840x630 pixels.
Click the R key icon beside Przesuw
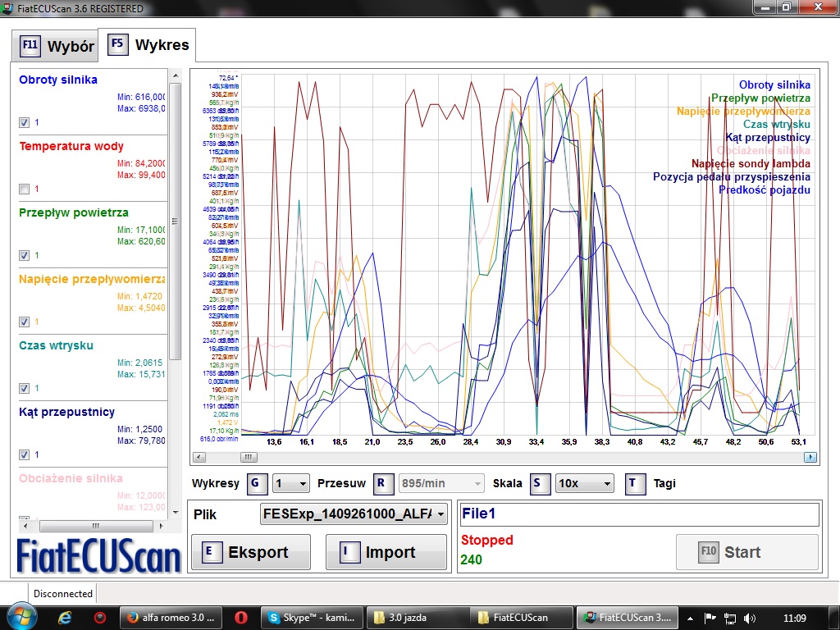pos(383,483)
